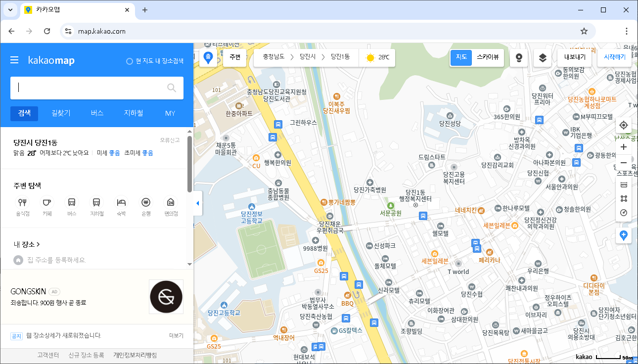Collapse the side panel with arrow handle
638x364 pixels.
pyautogui.click(x=198, y=203)
